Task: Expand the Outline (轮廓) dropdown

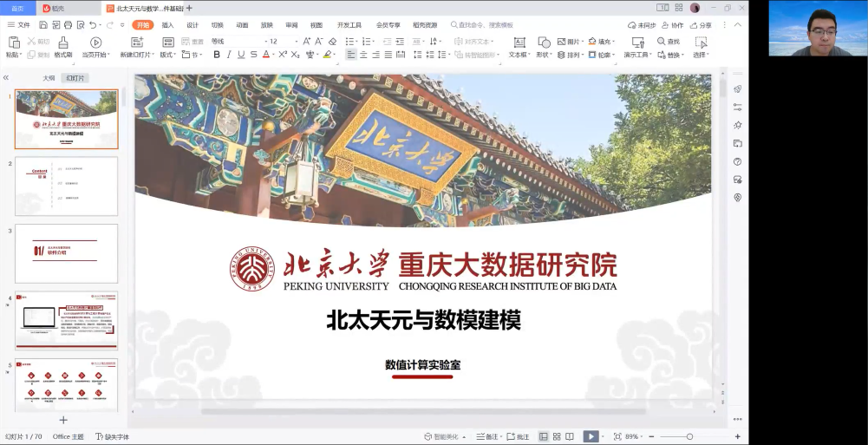Action: click(x=615, y=55)
